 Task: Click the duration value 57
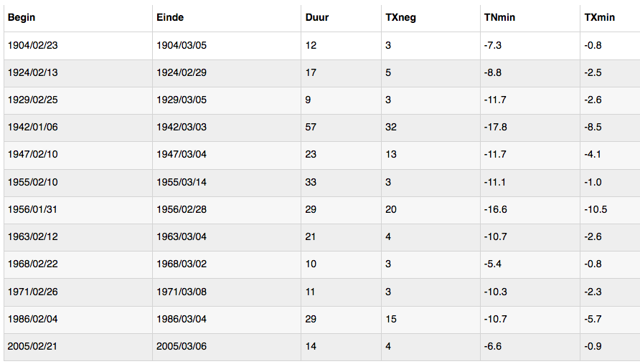pos(311,127)
